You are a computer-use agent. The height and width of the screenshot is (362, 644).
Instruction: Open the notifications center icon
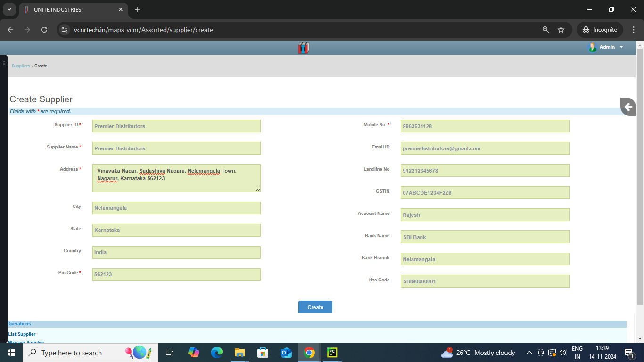coord(628,353)
